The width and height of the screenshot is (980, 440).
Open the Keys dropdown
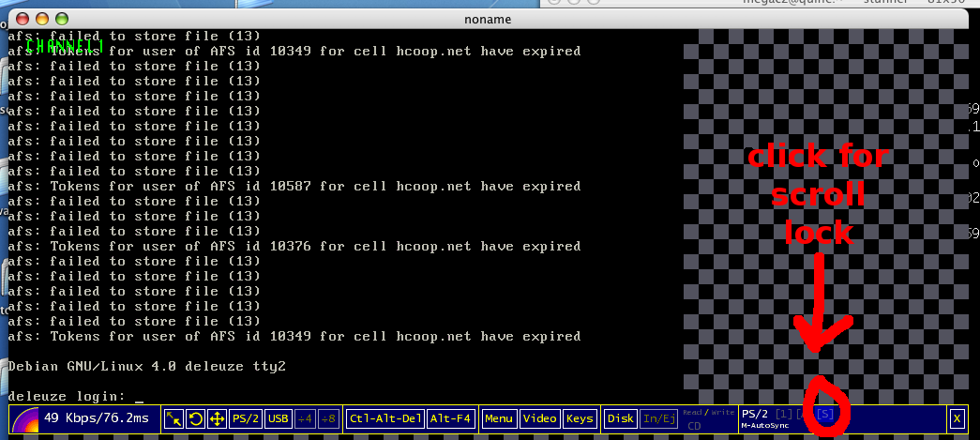(x=580, y=418)
